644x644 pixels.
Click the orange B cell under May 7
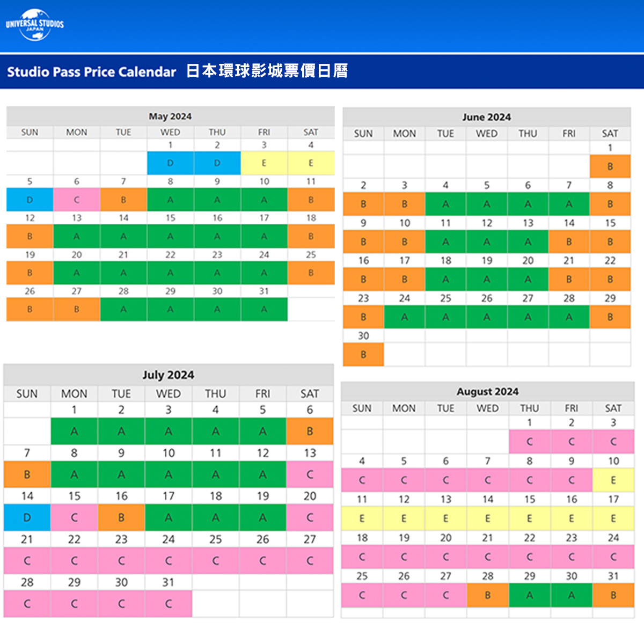123,200
